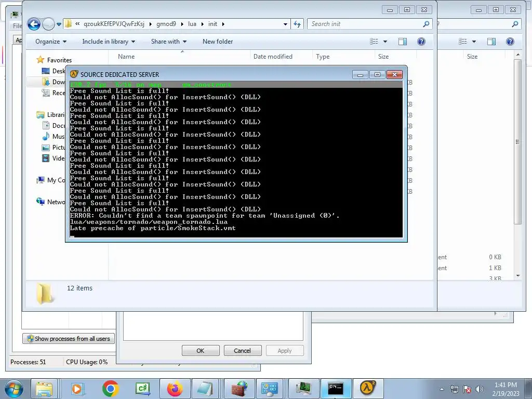The image size is (532, 399).
Task: Click the Forward arrow in Explorer
Action: 48,24
